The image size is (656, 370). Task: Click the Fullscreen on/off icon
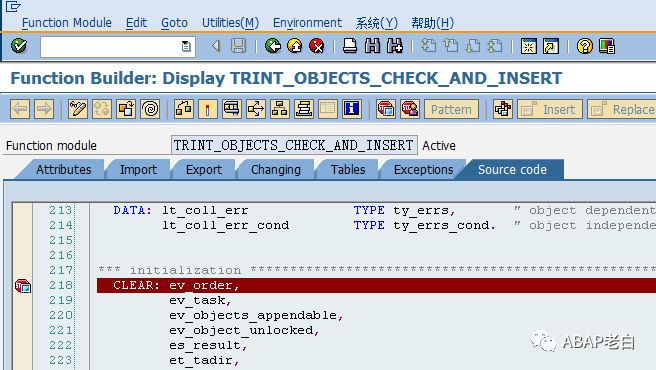[x=328, y=109]
